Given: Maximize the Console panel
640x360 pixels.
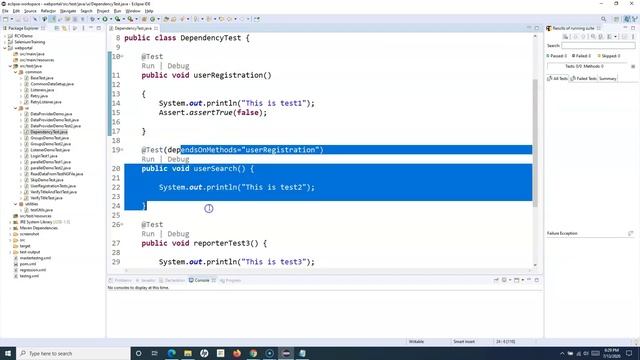Looking at the screenshot, I should 537,280.
